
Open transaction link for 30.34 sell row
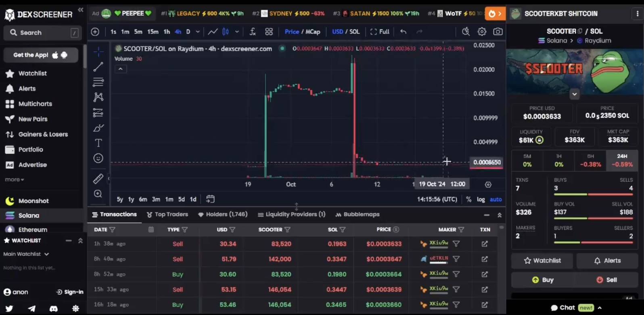click(485, 244)
